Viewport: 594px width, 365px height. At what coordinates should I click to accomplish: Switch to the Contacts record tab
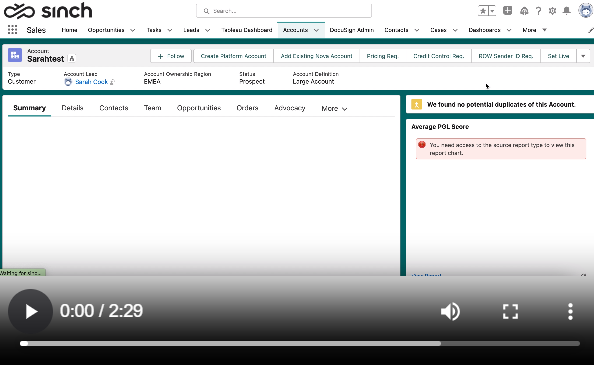pyautogui.click(x=114, y=108)
